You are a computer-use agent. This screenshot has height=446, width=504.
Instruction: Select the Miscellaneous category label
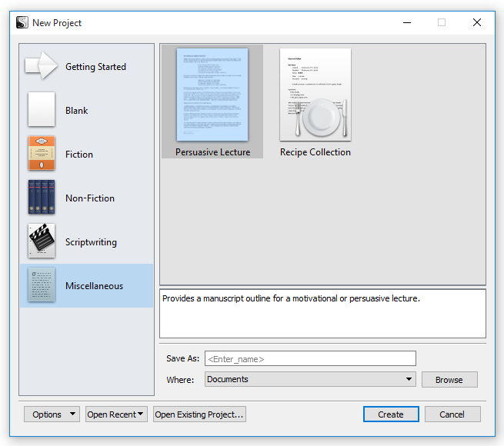(x=94, y=286)
